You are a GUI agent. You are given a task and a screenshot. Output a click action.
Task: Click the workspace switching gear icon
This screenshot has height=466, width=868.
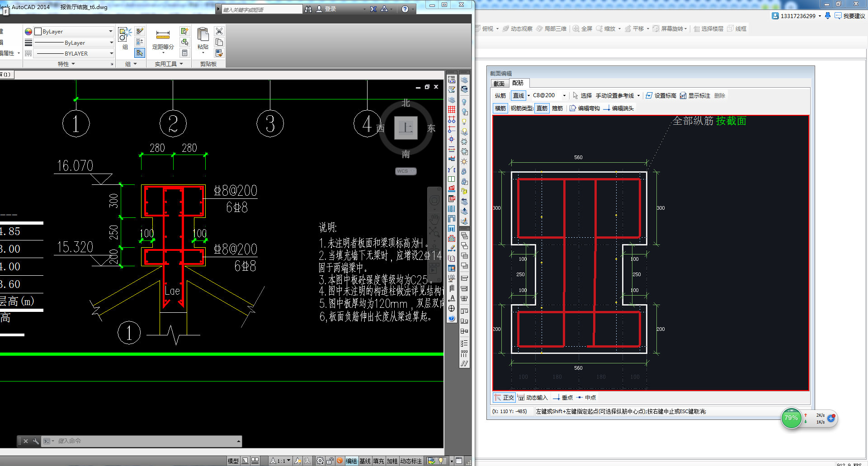click(x=320, y=461)
